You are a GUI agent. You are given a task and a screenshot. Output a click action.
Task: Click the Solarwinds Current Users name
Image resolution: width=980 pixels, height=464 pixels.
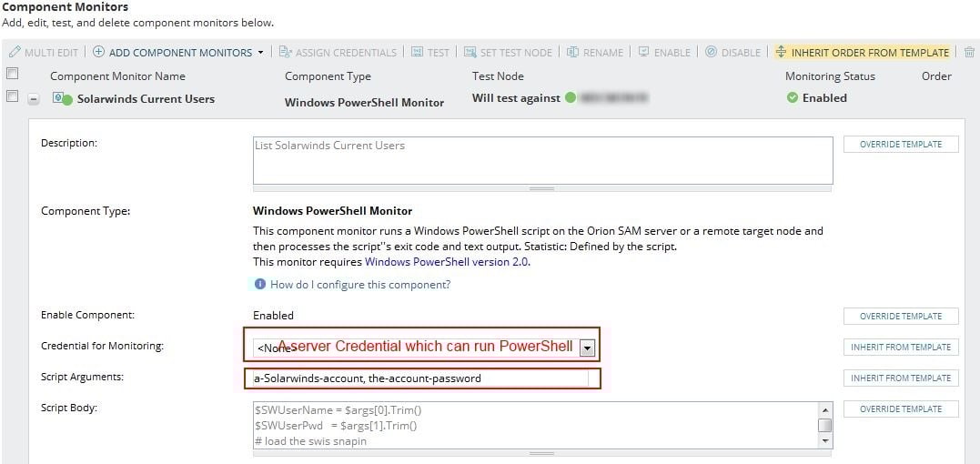(x=146, y=98)
